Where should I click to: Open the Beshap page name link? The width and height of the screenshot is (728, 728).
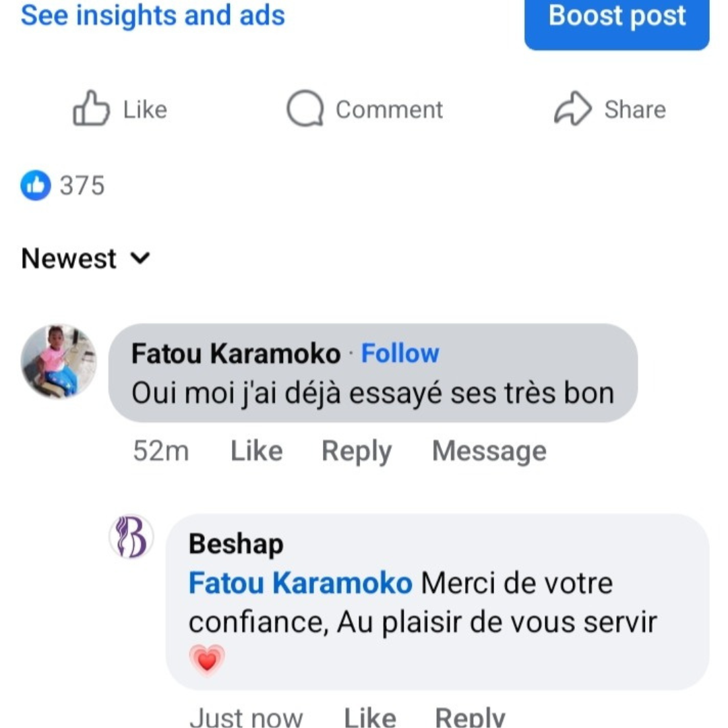click(x=236, y=544)
